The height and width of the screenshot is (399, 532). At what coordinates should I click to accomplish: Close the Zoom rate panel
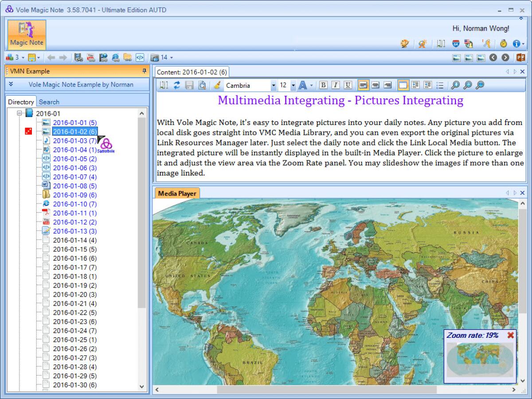click(511, 335)
